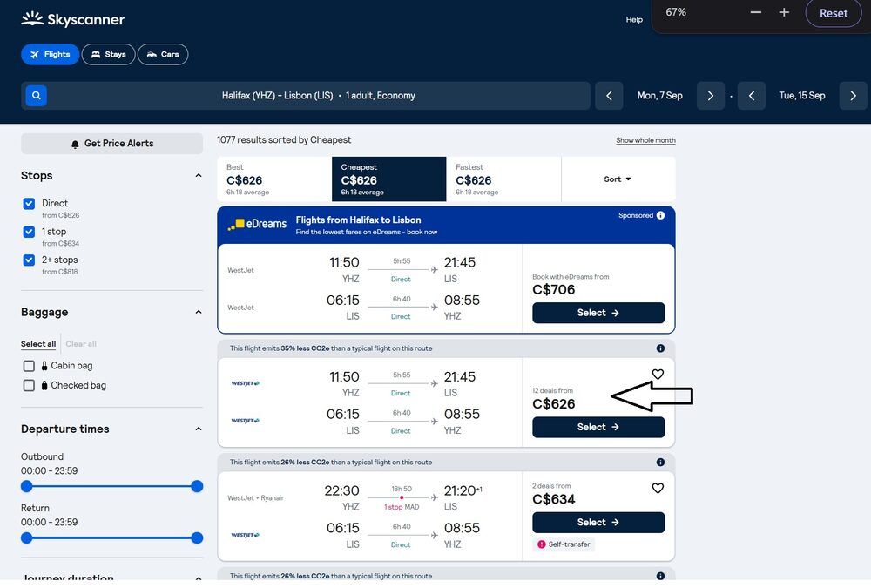The image size is (871, 588).
Task: Click the Mon, 7 Sep departure date
Action: click(x=660, y=96)
